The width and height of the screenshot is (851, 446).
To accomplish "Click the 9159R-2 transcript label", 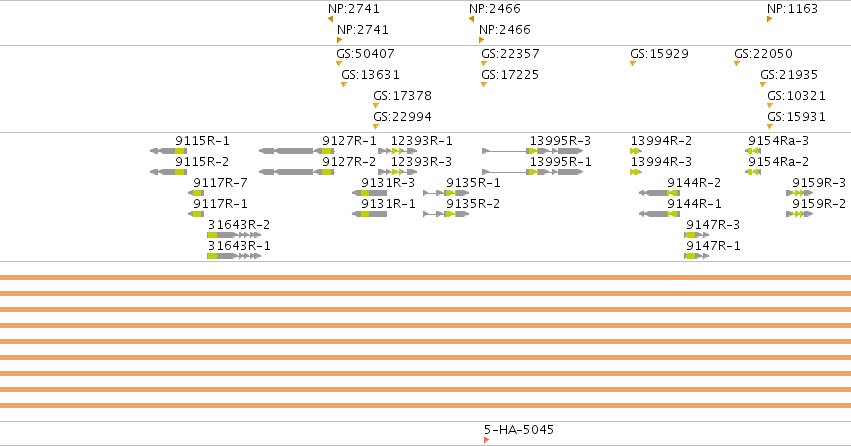I will [819, 204].
